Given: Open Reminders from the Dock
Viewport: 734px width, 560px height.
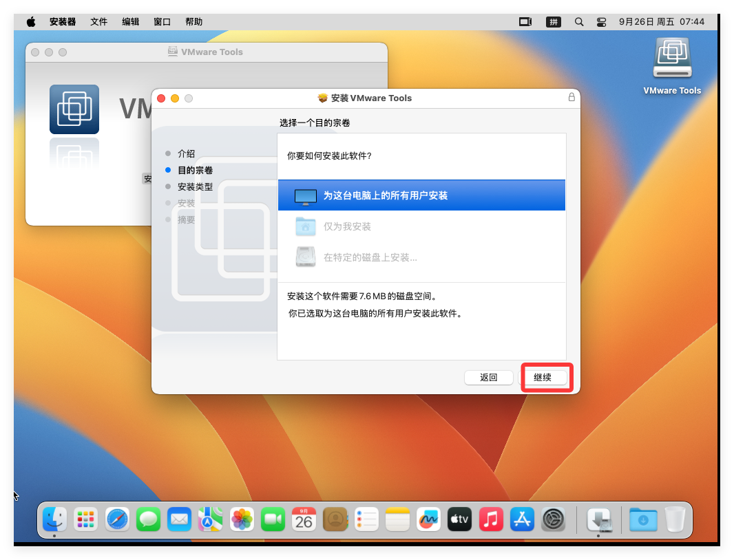Looking at the screenshot, I should pos(366,519).
